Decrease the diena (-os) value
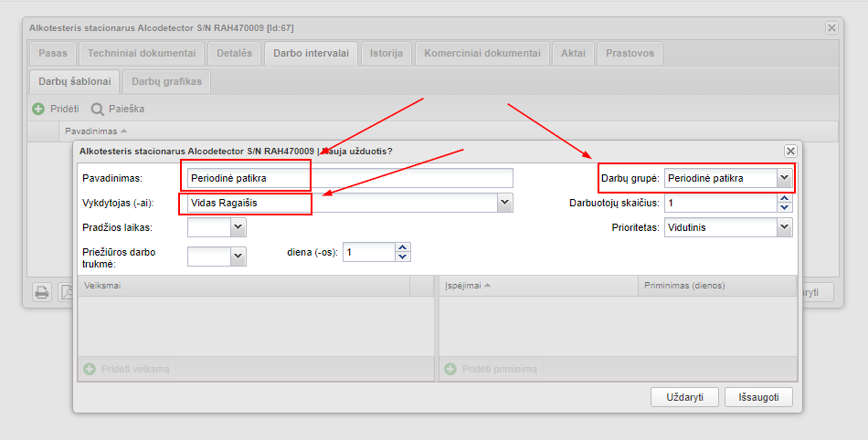868x440 pixels. tap(404, 257)
